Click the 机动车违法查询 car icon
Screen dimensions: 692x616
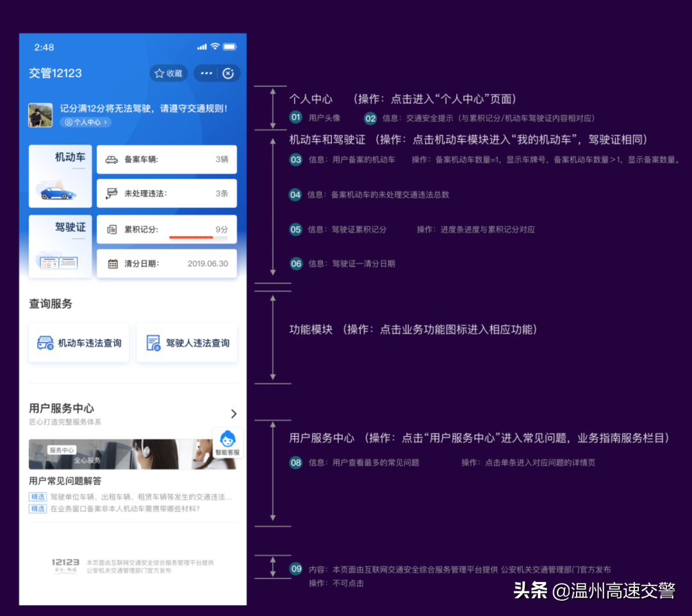(45, 343)
